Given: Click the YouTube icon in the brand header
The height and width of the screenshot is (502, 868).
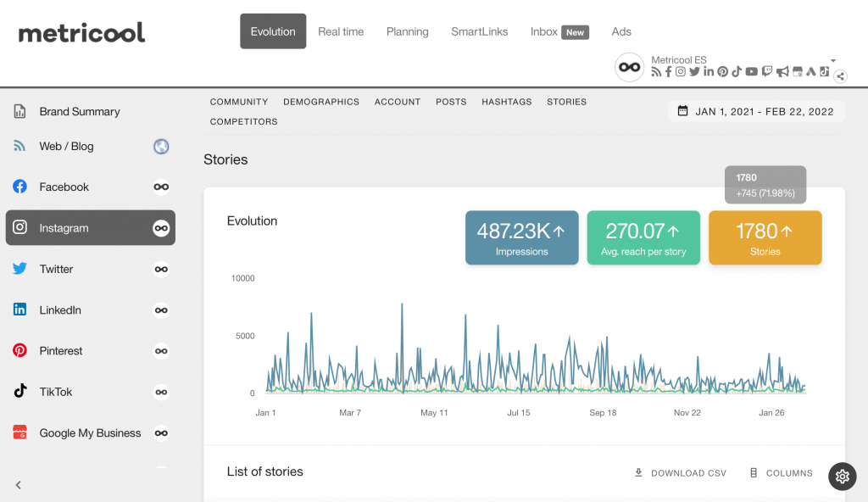Looking at the screenshot, I should (751, 71).
